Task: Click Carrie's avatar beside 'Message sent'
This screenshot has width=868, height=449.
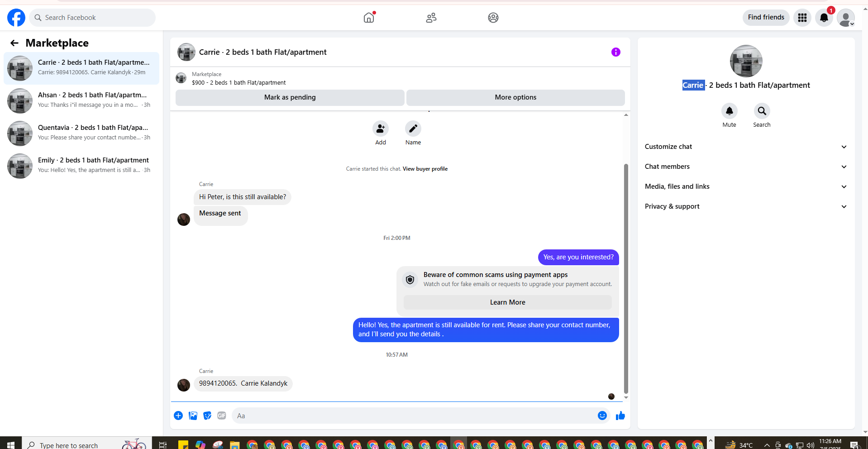Action: point(184,220)
